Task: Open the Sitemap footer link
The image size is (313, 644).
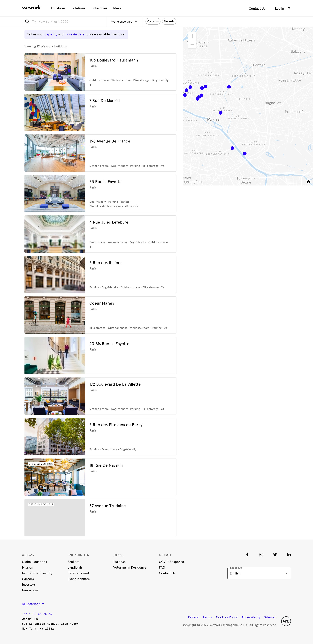Action: pyautogui.click(x=270, y=617)
